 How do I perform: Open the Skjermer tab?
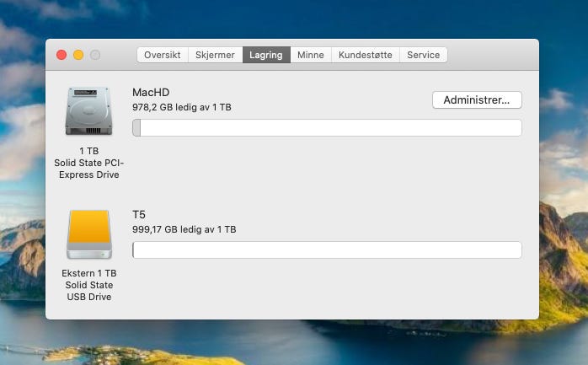[216, 55]
